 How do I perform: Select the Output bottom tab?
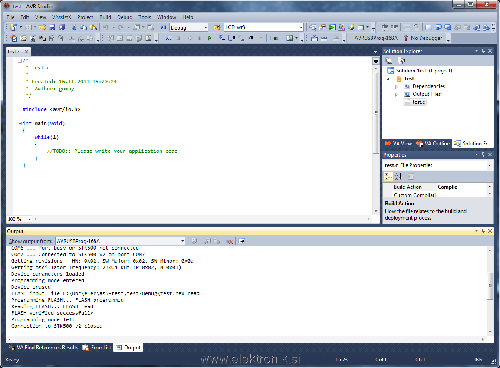pyautogui.click(x=128, y=347)
